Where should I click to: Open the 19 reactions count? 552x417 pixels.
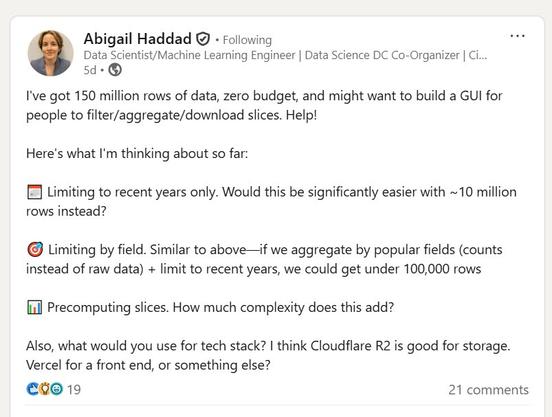pos(74,390)
